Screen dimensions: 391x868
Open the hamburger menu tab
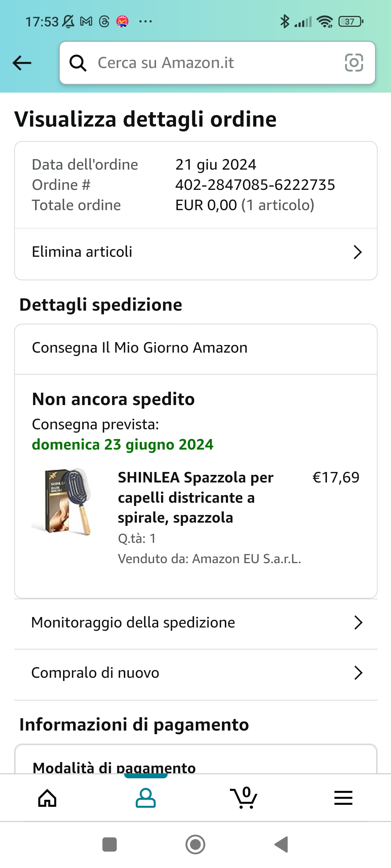tap(343, 798)
